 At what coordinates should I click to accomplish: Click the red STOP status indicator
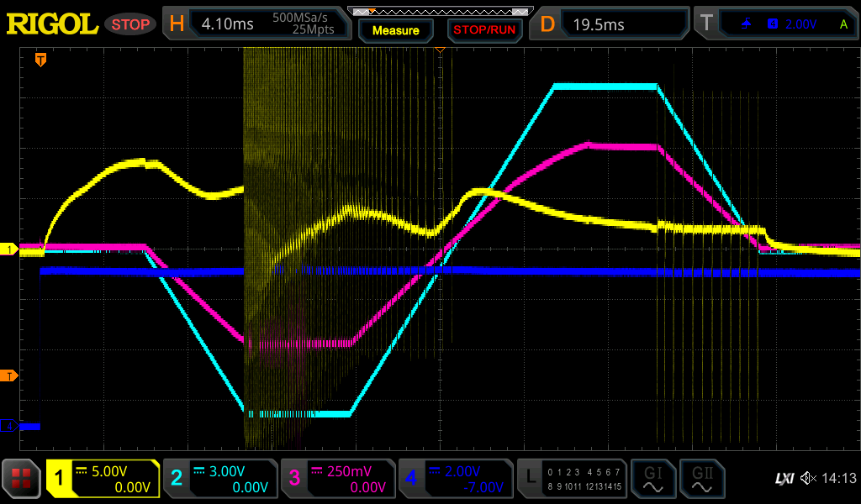pyautogui.click(x=130, y=24)
